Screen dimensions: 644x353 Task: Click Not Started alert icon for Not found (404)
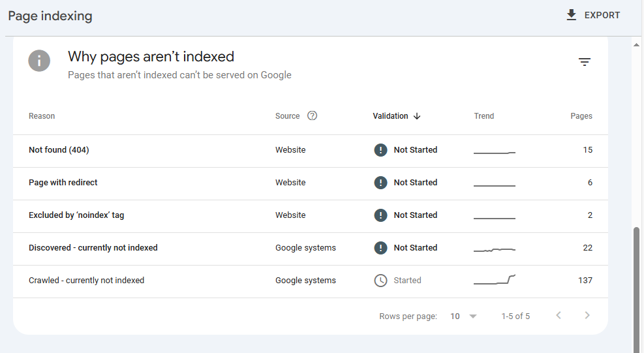[x=380, y=150]
